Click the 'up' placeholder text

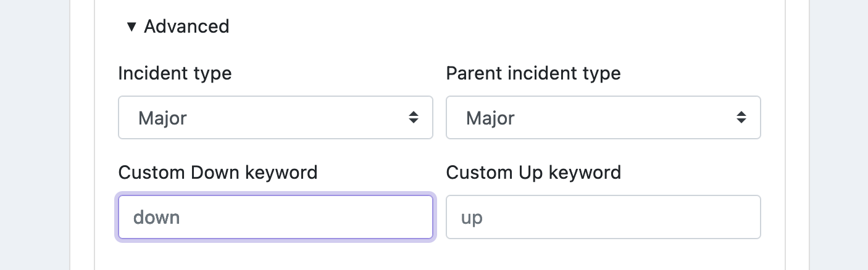pos(472,218)
